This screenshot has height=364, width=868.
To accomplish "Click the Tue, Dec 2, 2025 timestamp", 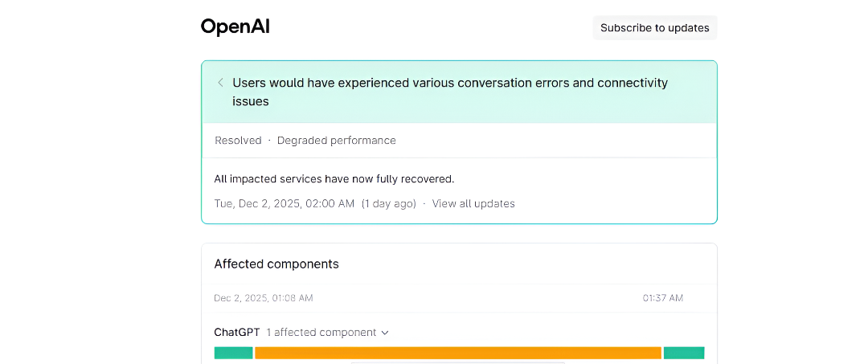I will coord(284,203).
